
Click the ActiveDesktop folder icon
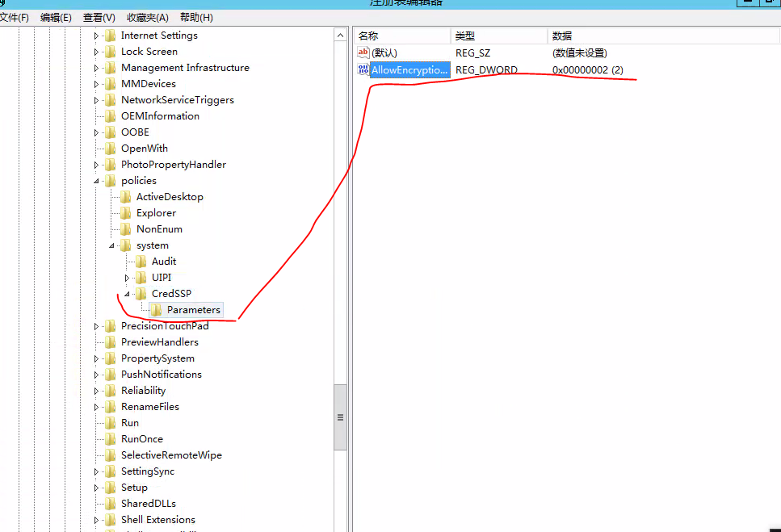pyautogui.click(x=125, y=197)
